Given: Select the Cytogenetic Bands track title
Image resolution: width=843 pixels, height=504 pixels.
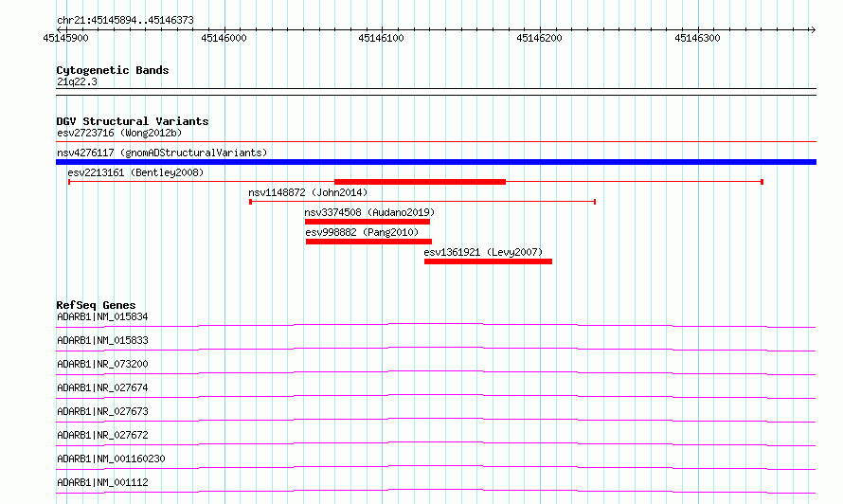Looking at the screenshot, I should tap(113, 70).
